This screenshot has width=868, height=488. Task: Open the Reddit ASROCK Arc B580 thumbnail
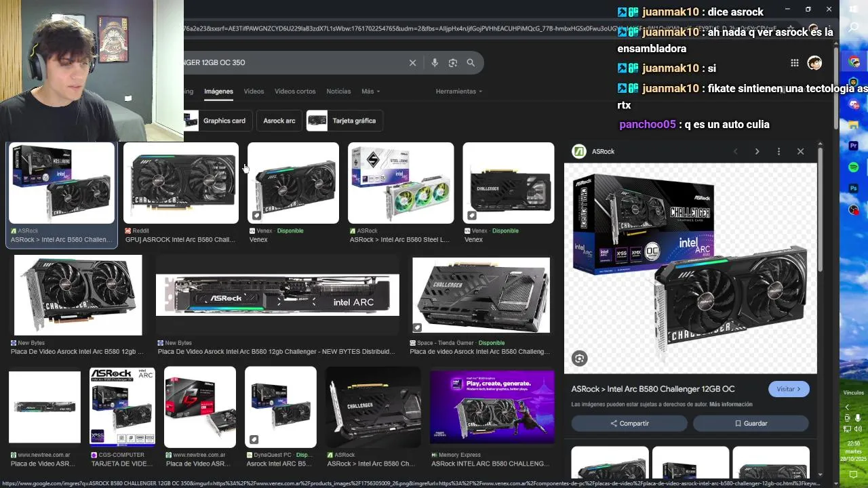pyautogui.click(x=181, y=183)
